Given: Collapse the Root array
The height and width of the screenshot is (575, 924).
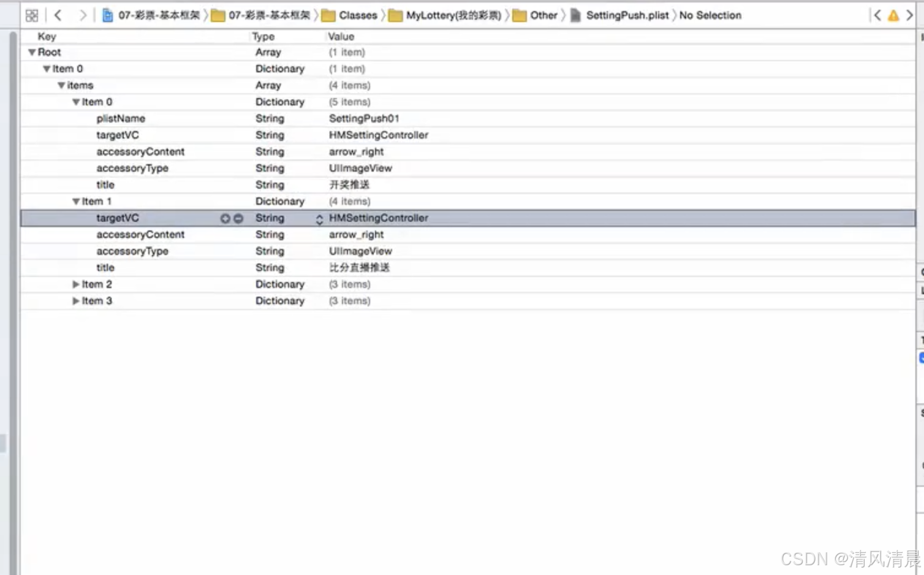Looking at the screenshot, I should point(32,53).
